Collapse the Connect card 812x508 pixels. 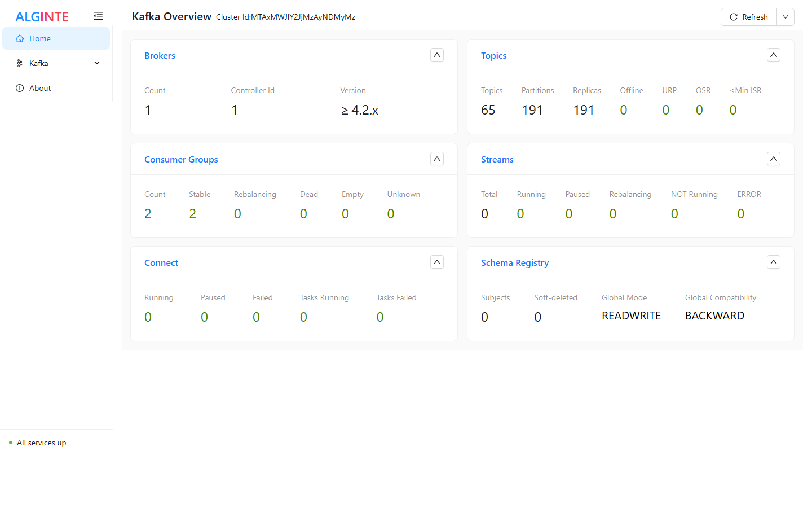coord(437,262)
